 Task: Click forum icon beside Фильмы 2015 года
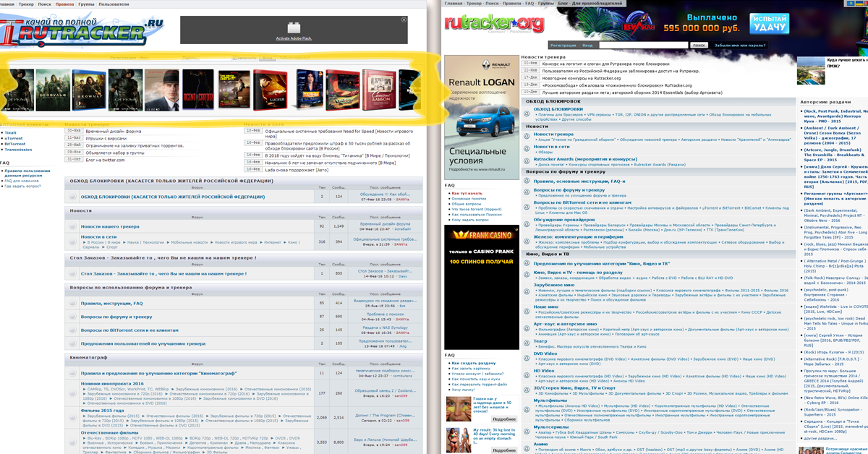click(73, 418)
